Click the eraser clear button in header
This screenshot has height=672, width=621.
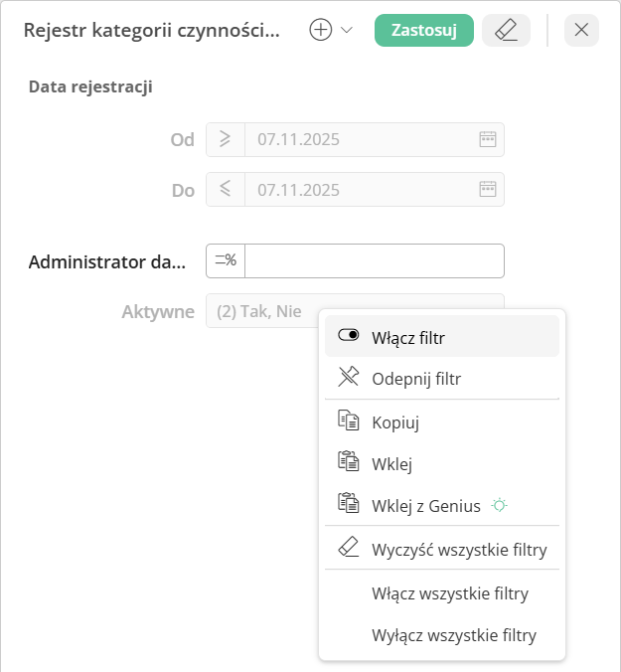(506, 31)
